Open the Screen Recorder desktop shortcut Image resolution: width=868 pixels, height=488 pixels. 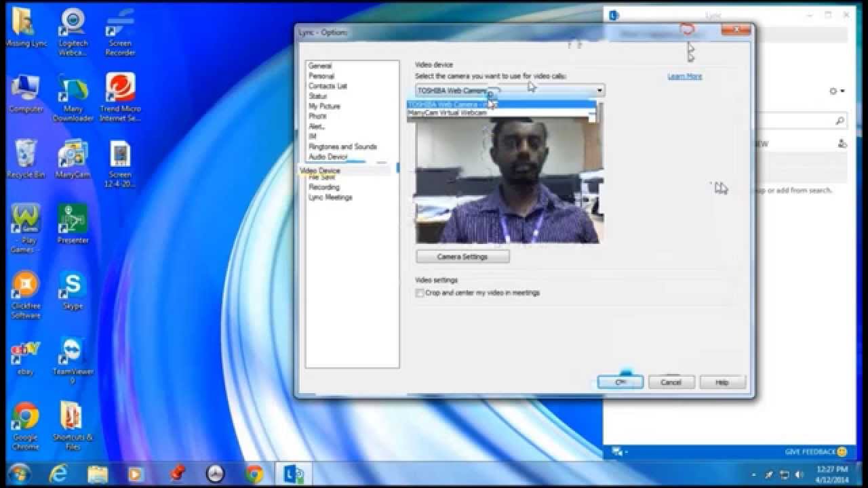(x=120, y=31)
